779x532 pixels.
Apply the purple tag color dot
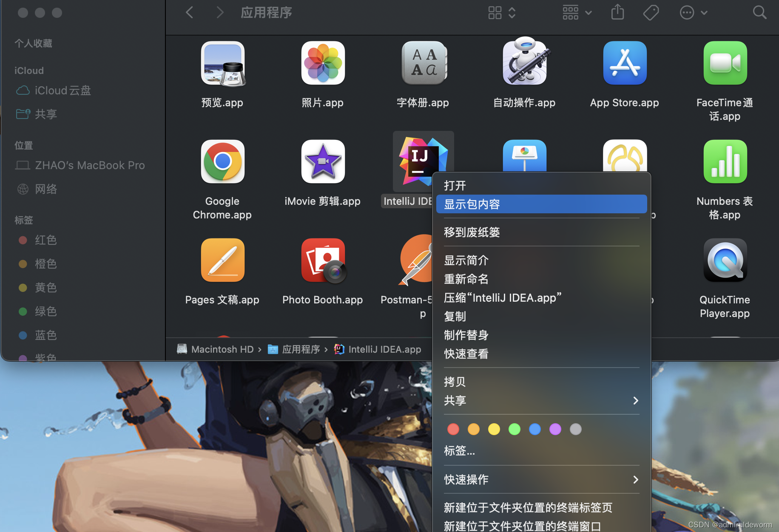click(555, 429)
